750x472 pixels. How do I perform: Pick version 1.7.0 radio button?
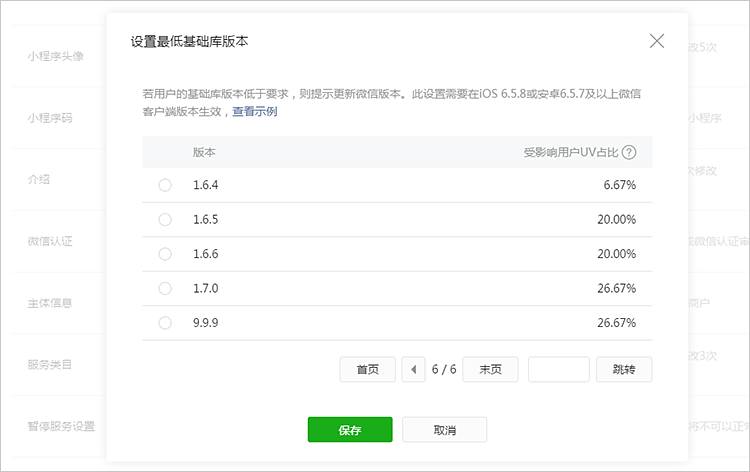pyautogui.click(x=165, y=288)
